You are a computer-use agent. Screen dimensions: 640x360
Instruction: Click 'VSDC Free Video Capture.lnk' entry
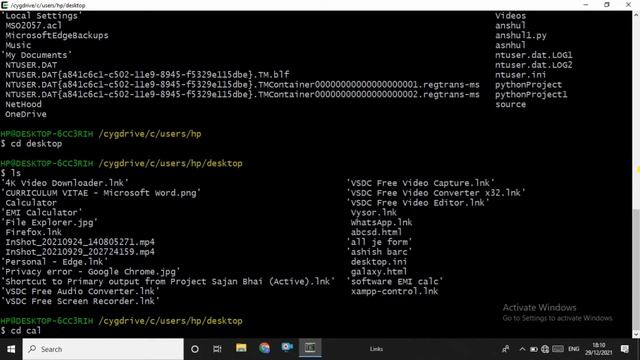[420, 183]
